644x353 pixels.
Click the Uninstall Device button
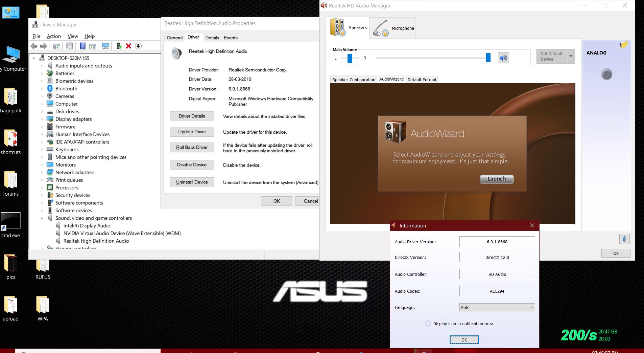tap(192, 182)
